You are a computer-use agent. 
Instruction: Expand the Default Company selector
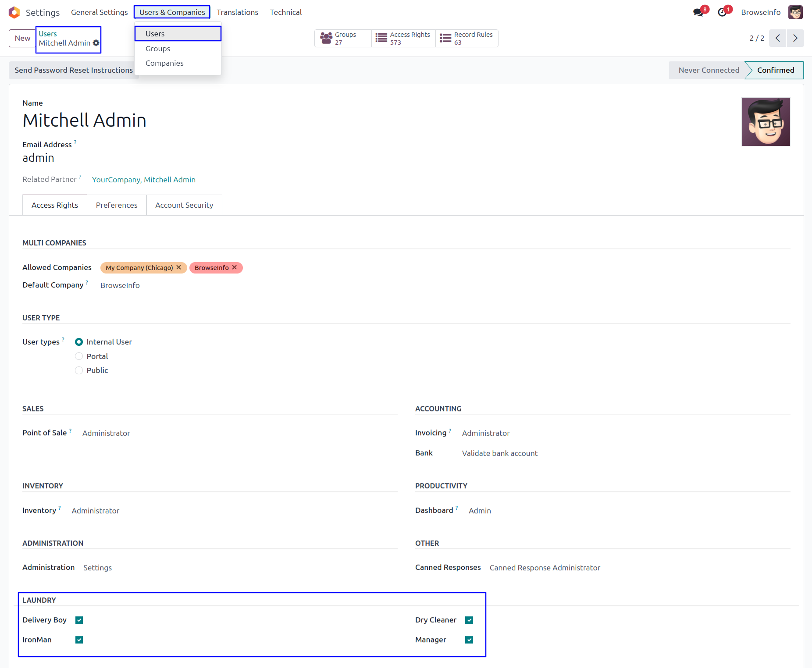pyautogui.click(x=120, y=285)
